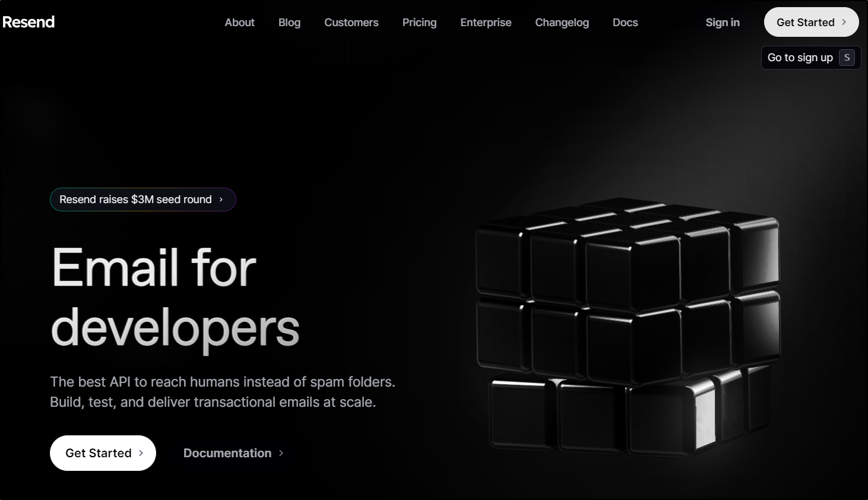Image resolution: width=868 pixels, height=500 pixels.
Task: Open the Changelog page
Action: tap(562, 23)
